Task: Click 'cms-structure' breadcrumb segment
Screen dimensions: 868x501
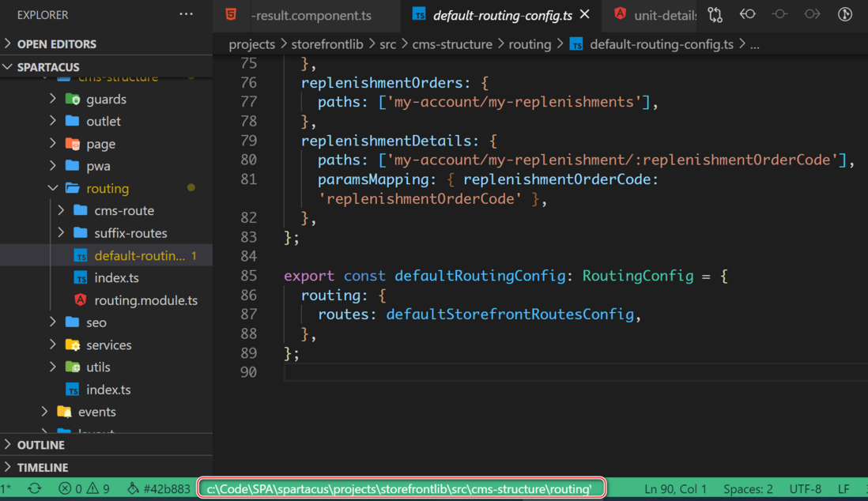Action: click(452, 44)
